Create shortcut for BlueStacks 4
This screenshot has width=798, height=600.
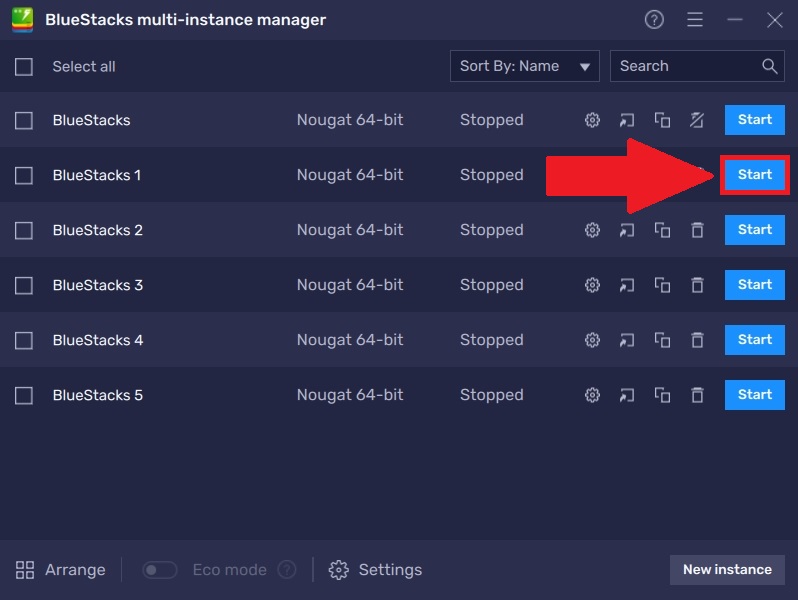point(627,340)
